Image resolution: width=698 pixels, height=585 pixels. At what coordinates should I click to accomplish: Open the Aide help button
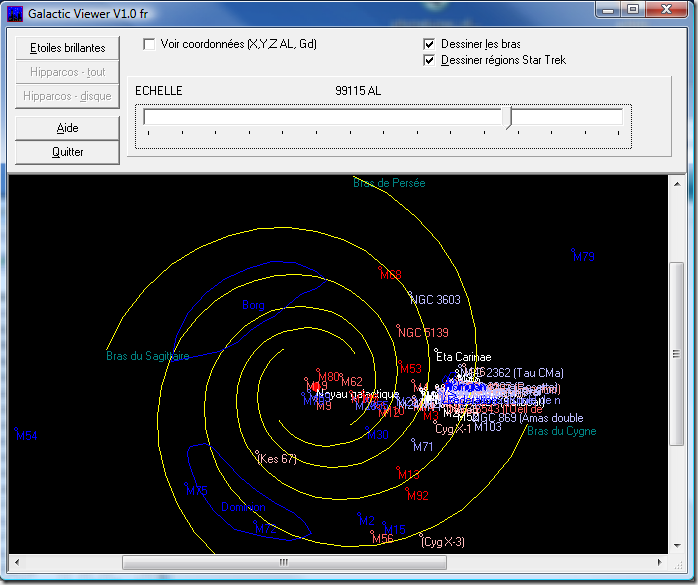[67, 128]
